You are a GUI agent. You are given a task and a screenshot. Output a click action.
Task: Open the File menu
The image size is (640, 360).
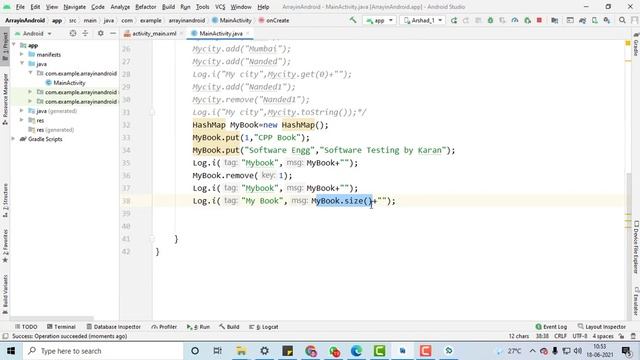click(20, 7)
